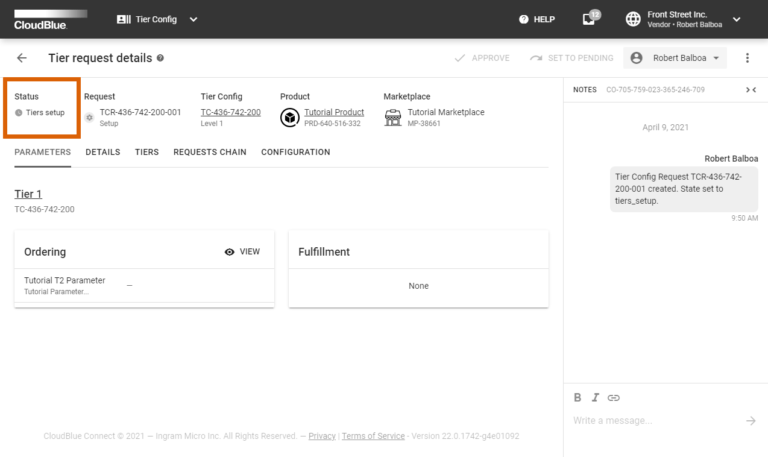This screenshot has height=457, width=768.
Task: Open the three-dot more options menu
Action: point(747,58)
